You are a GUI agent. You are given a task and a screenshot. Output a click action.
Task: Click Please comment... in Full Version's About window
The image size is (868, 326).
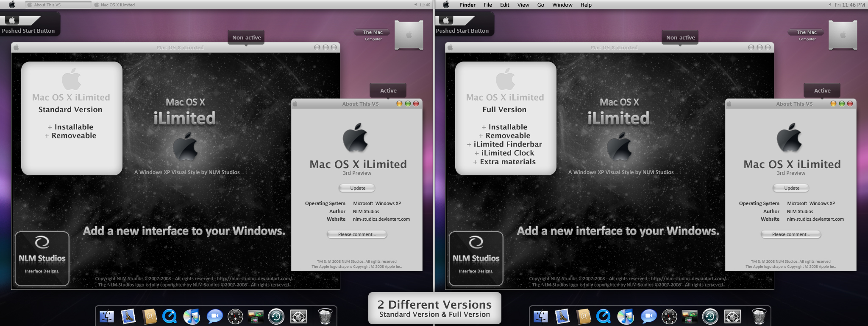791,234
